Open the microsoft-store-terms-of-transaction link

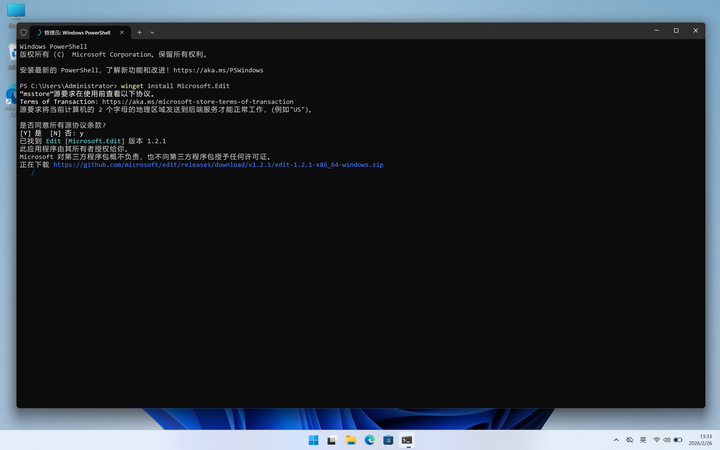[197, 101]
